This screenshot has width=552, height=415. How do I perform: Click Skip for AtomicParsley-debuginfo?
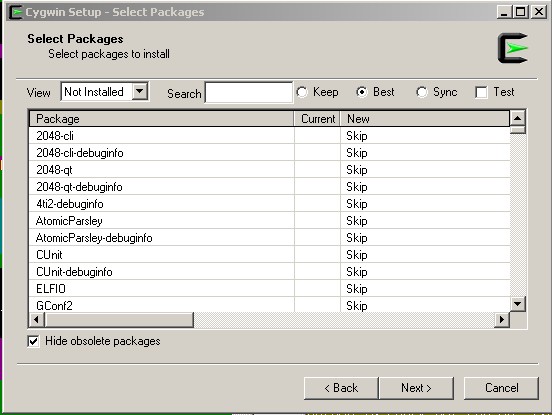click(x=357, y=238)
